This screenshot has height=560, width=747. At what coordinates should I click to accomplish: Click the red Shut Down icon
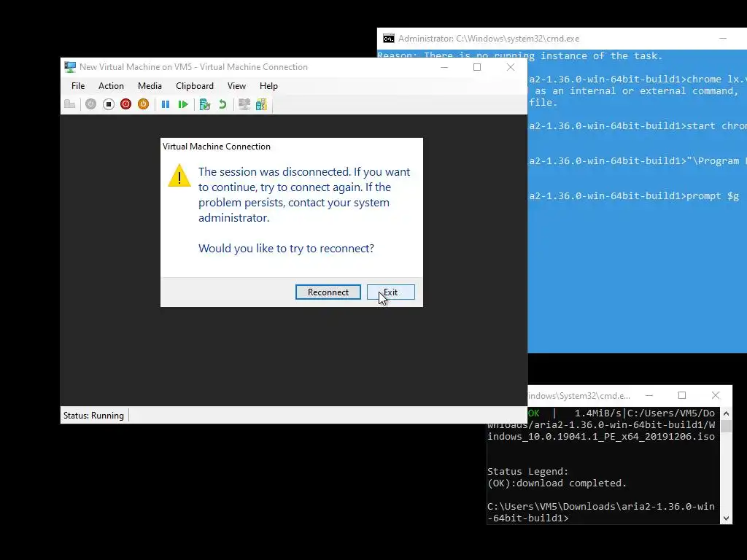pyautogui.click(x=125, y=104)
